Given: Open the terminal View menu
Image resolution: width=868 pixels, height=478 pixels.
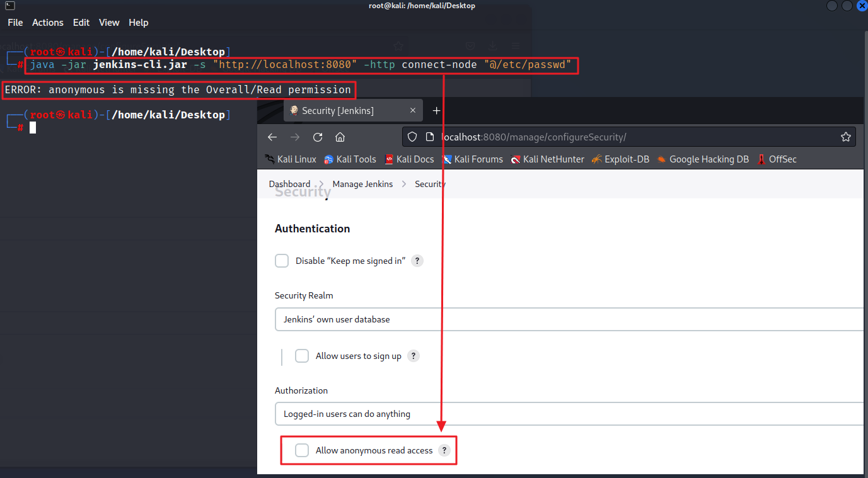Looking at the screenshot, I should pyautogui.click(x=109, y=23).
